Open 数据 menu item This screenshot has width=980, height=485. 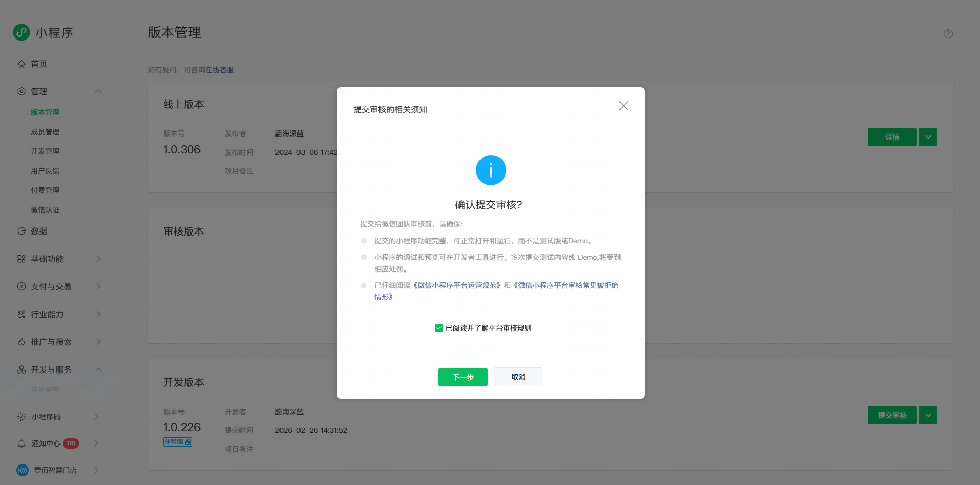(x=39, y=231)
